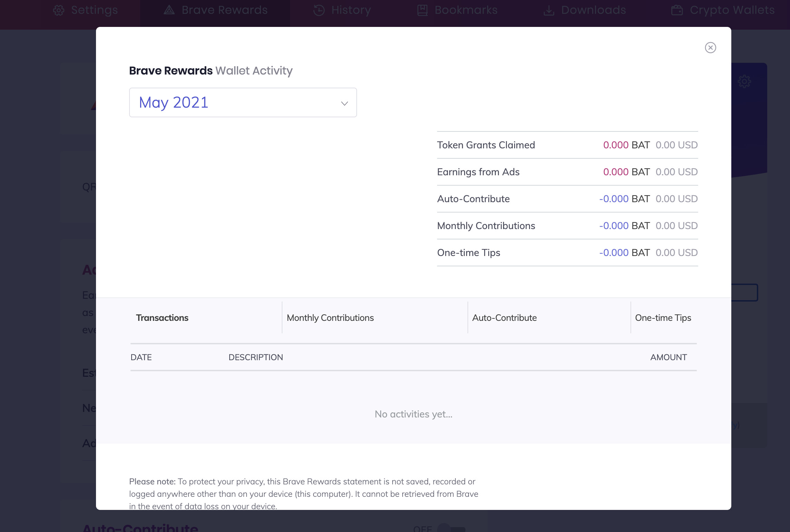Click the 'No activities yet...' message
Image resolution: width=790 pixels, height=532 pixels.
413,414
